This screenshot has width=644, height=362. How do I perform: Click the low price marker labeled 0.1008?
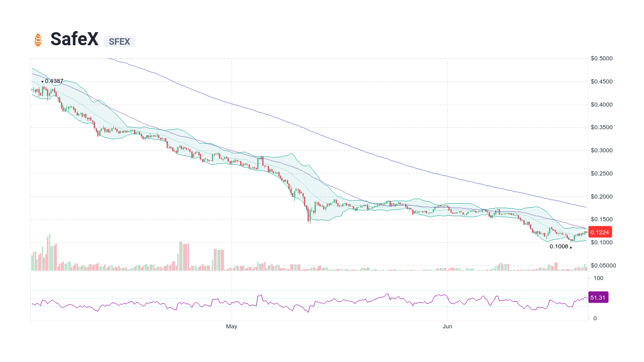[x=558, y=246]
